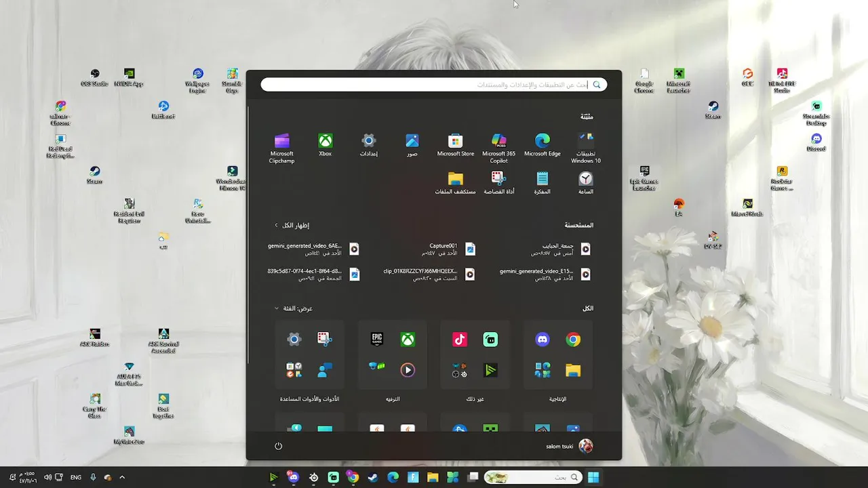Open pinned تطبيقات Windows 10 folder
The height and width of the screenshot is (488, 868).
[x=586, y=148]
